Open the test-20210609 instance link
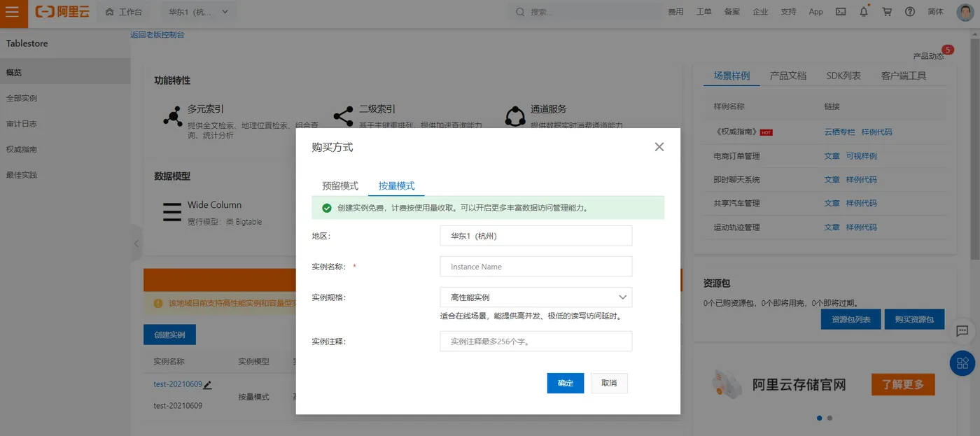The image size is (980, 436). pyautogui.click(x=178, y=384)
